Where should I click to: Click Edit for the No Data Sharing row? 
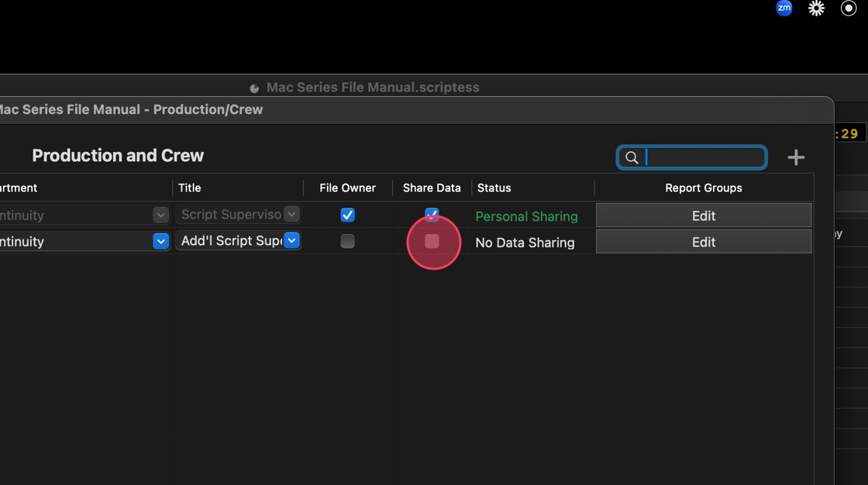[703, 242]
